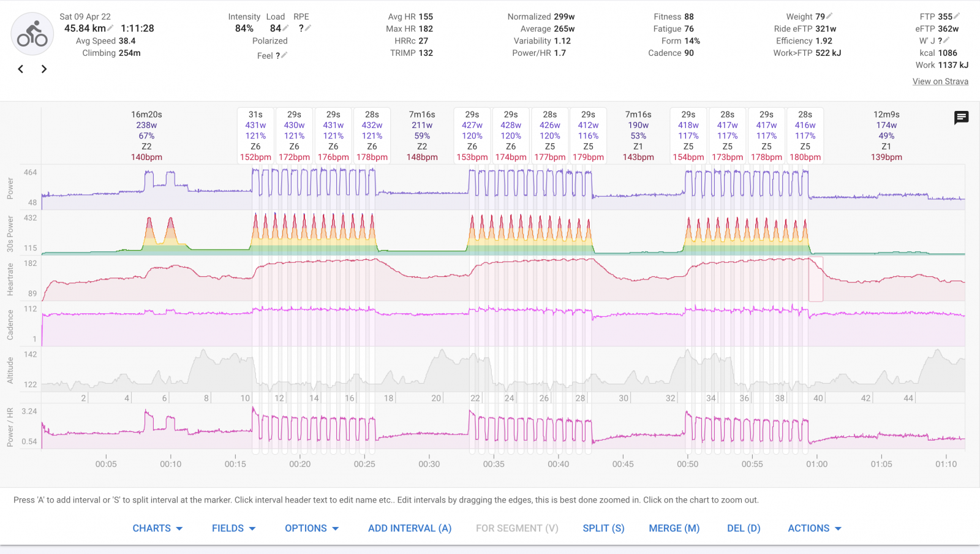The image size is (980, 554).
Task: Click the cycling activity type icon
Action: [32, 34]
